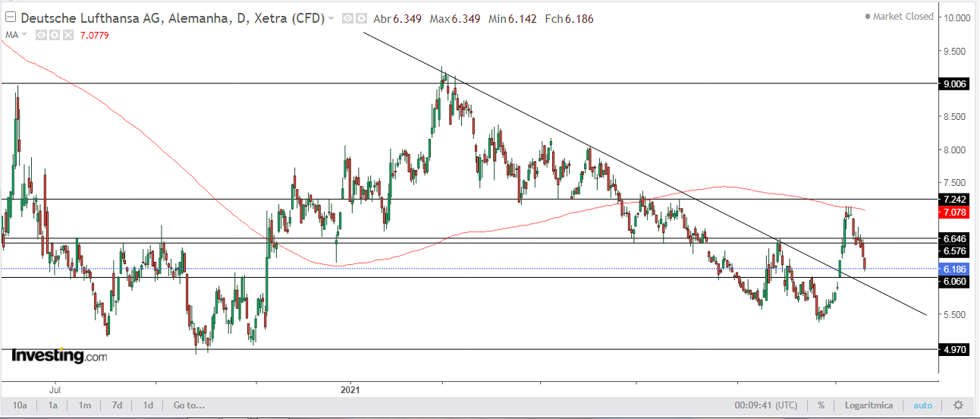Select the 1a time range
This screenshot has width=980, height=419.
(x=53, y=405)
